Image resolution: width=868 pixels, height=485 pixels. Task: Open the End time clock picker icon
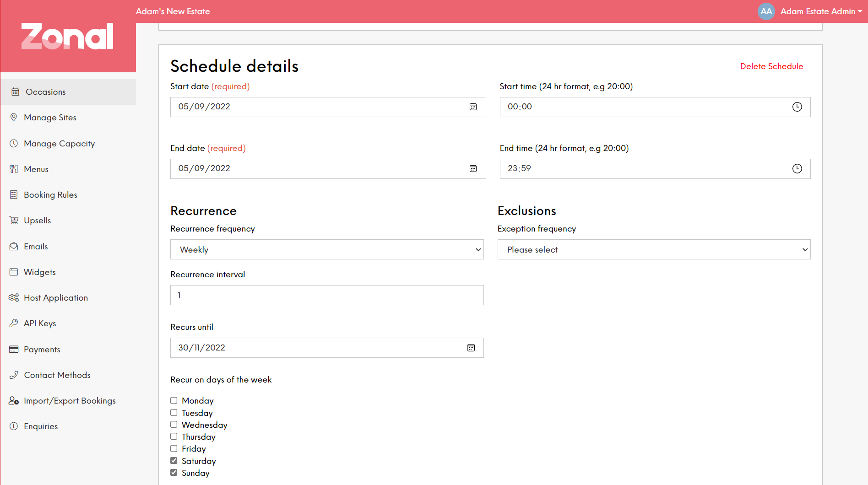(x=797, y=169)
